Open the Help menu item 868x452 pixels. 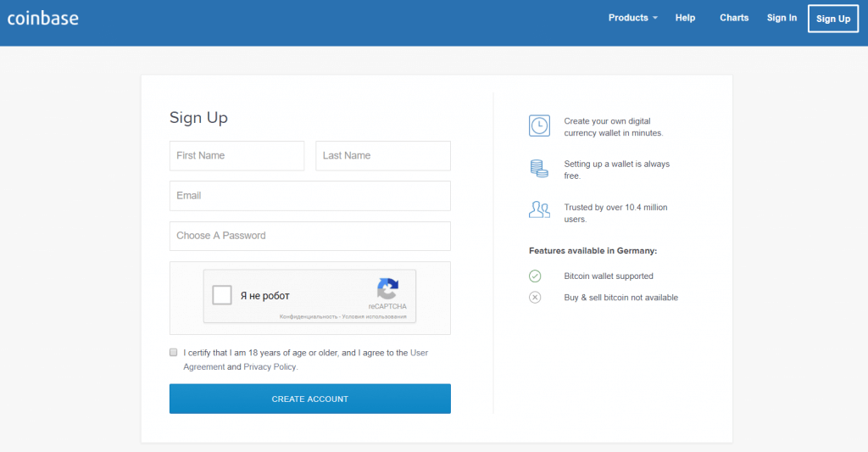pyautogui.click(x=685, y=18)
